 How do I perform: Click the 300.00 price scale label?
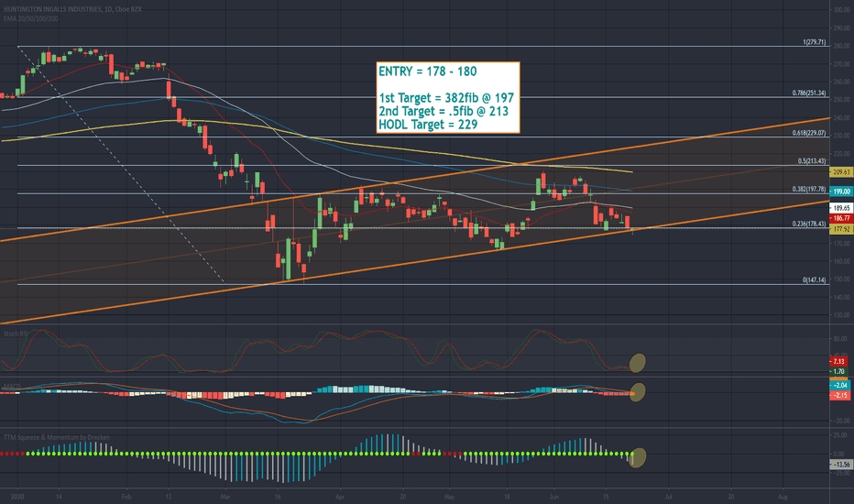tap(841, 10)
